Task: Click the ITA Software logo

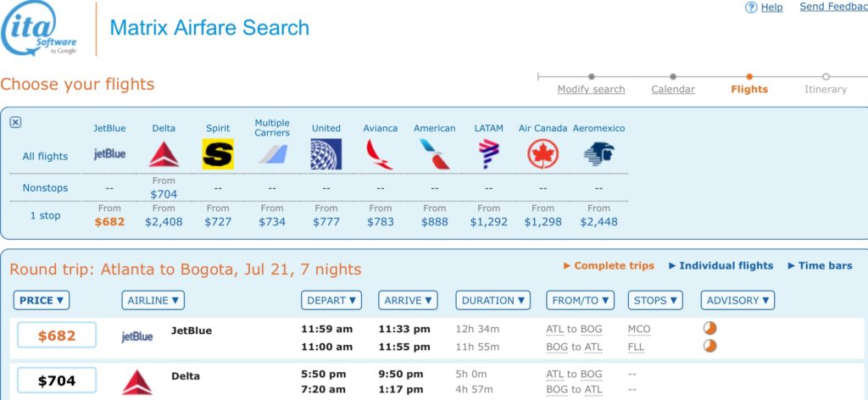Action: click(x=41, y=29)
